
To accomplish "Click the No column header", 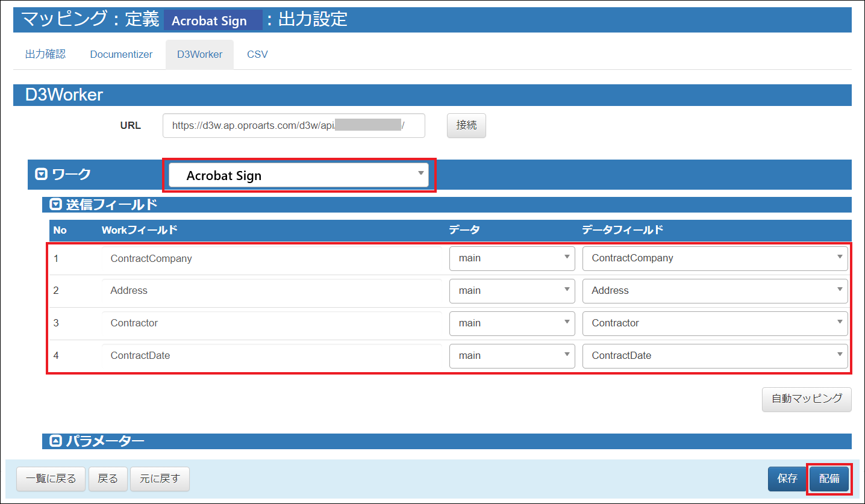I will pyautogui.click(x=60, y=230).
